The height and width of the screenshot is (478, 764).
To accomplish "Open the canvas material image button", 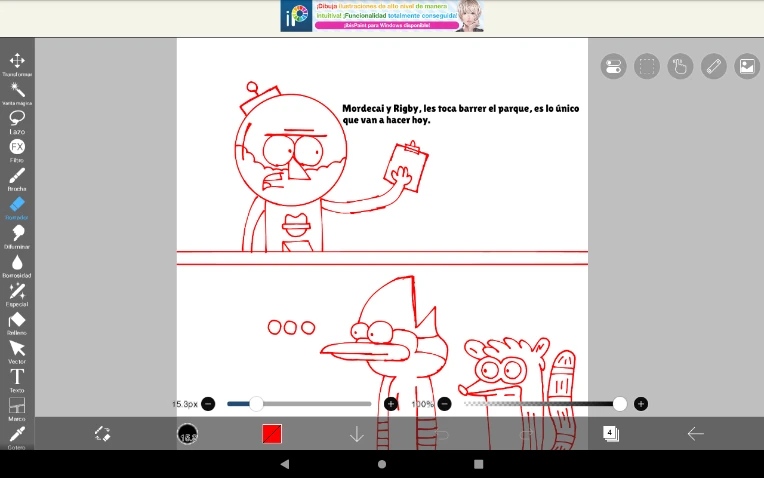I will click(x=747, y=66).
